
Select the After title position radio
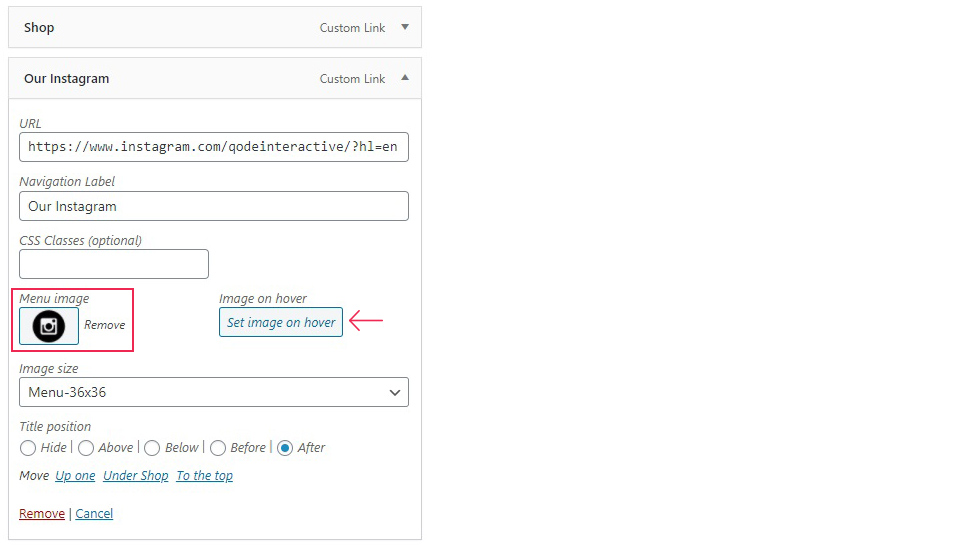(285, 448)
